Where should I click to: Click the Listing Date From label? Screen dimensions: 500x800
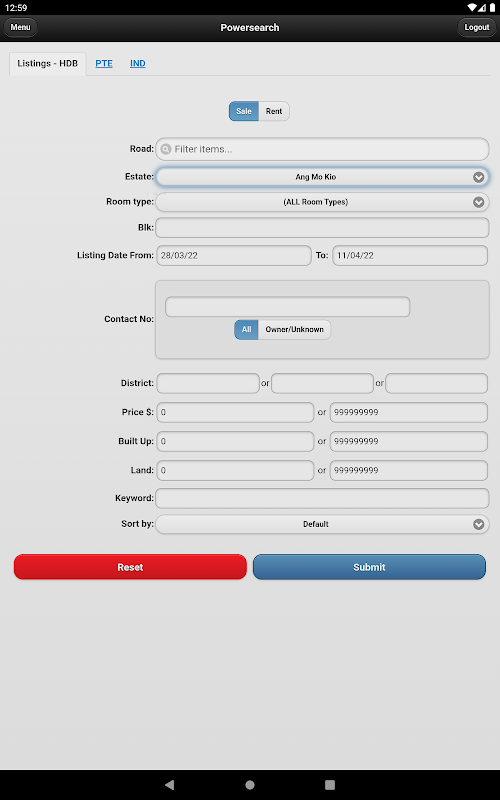115,255
